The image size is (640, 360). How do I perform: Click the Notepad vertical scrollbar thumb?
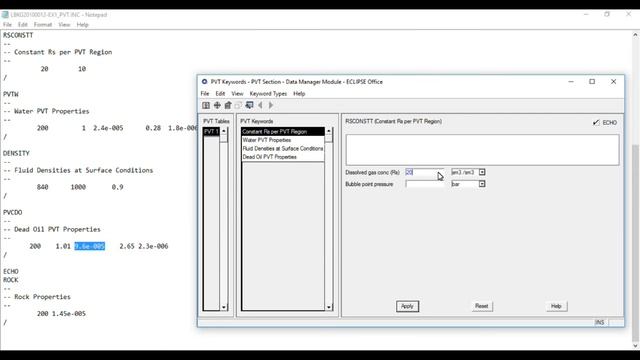pyautogui.click(x=635, y=243)
